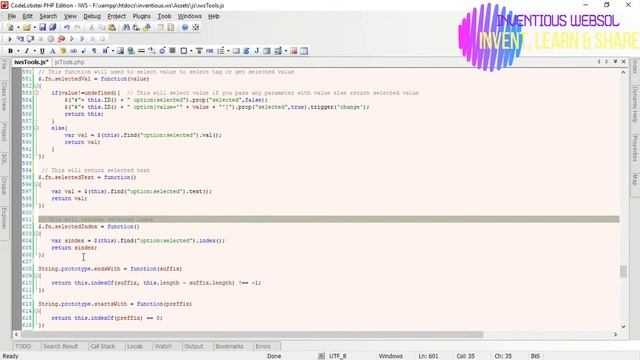Close the active editor tab with X
Viewport: 640px width, 360px height.
point(624,62)
